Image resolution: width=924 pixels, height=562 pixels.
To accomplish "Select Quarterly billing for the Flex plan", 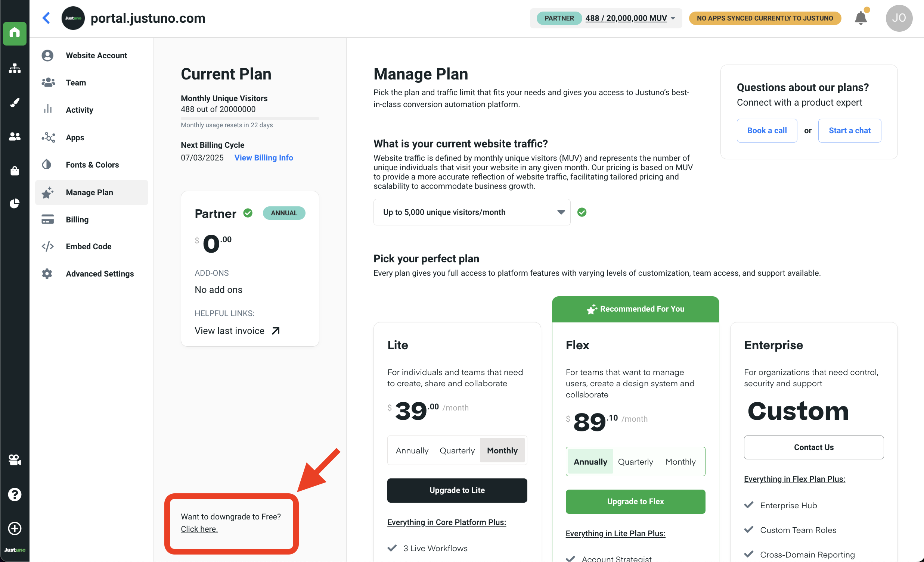I will 635,462.
